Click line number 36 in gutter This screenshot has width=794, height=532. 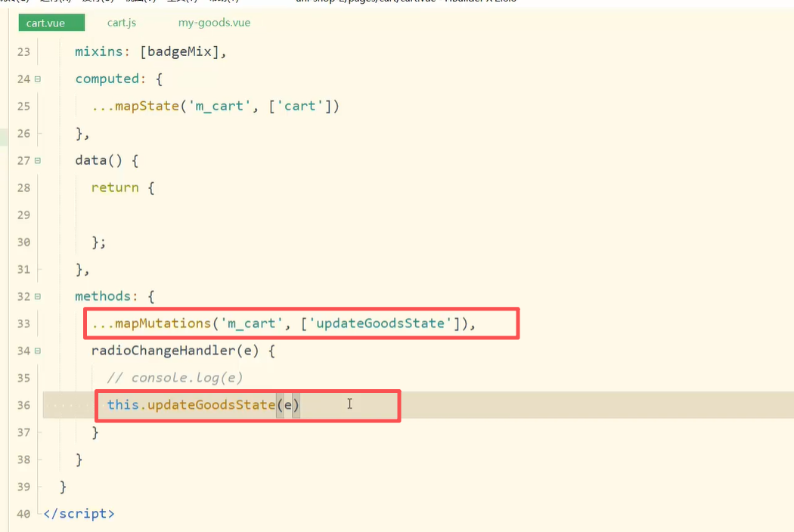click(23, 406)
